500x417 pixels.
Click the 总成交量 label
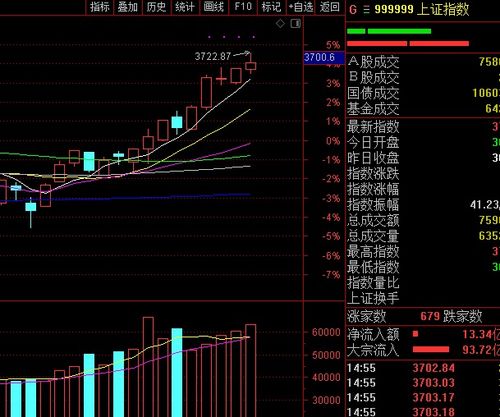pyautogui.click(x=373, y=236)
